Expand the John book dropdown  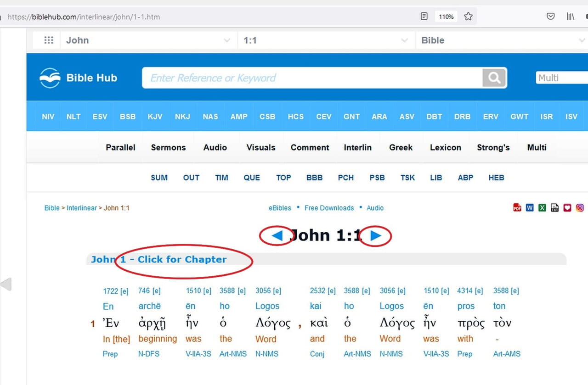click(149, 40)
